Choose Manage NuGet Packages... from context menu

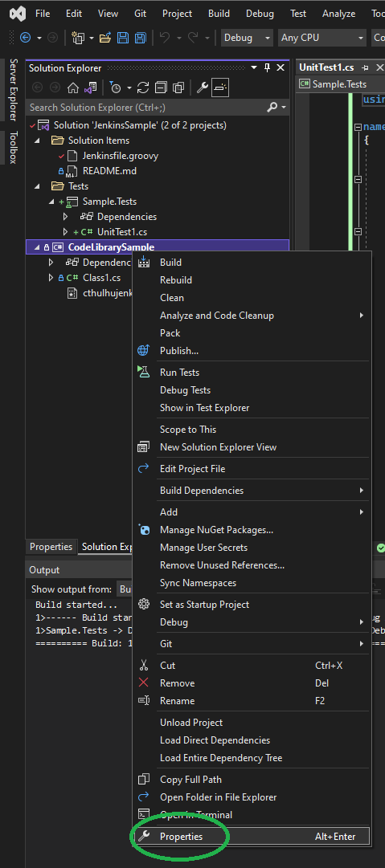click(x=216, y=530)
